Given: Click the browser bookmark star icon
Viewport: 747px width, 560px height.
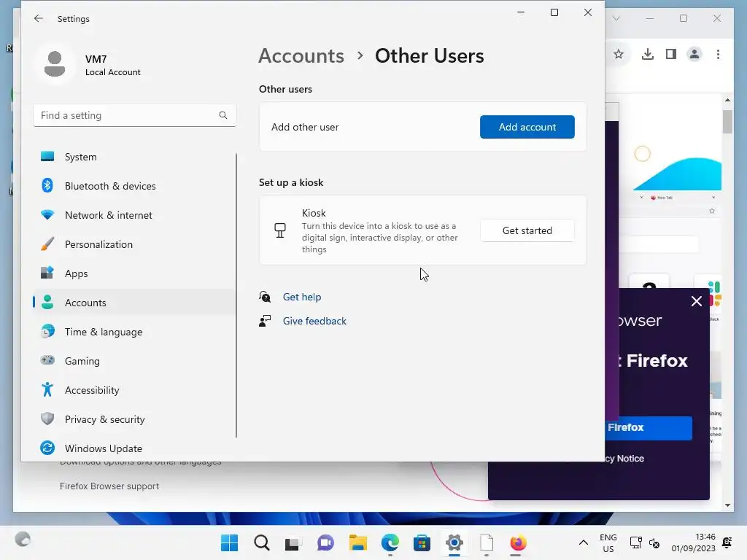Looking at the screenshot, I should tap(619, 54).
